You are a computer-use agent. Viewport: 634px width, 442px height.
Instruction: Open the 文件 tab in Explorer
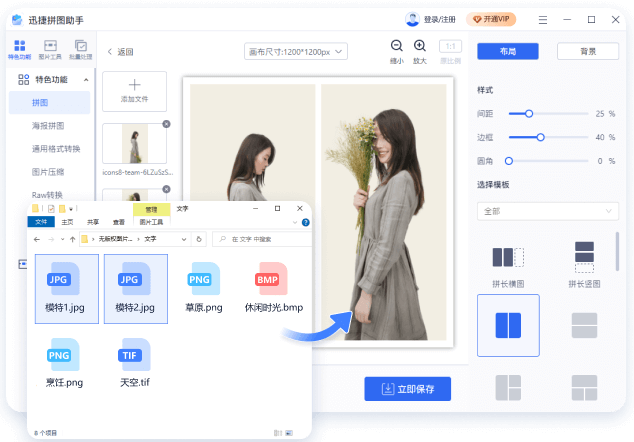[41, 222]
